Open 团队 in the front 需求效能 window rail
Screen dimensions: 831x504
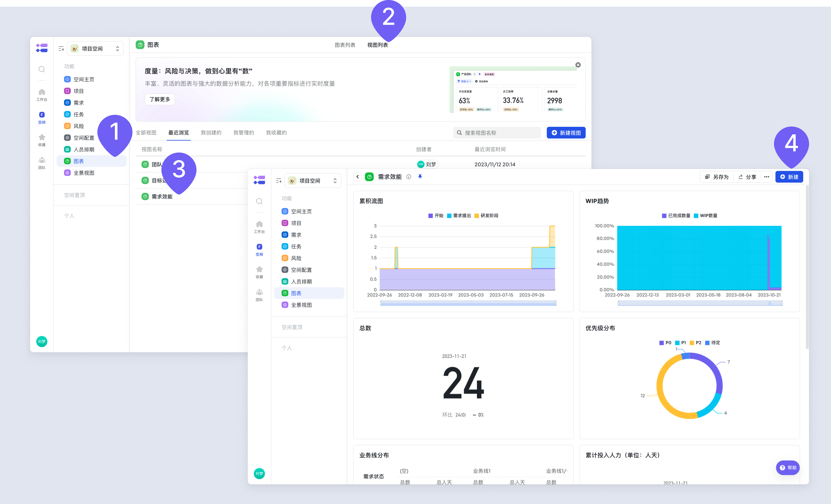click(x=259, y=295)
